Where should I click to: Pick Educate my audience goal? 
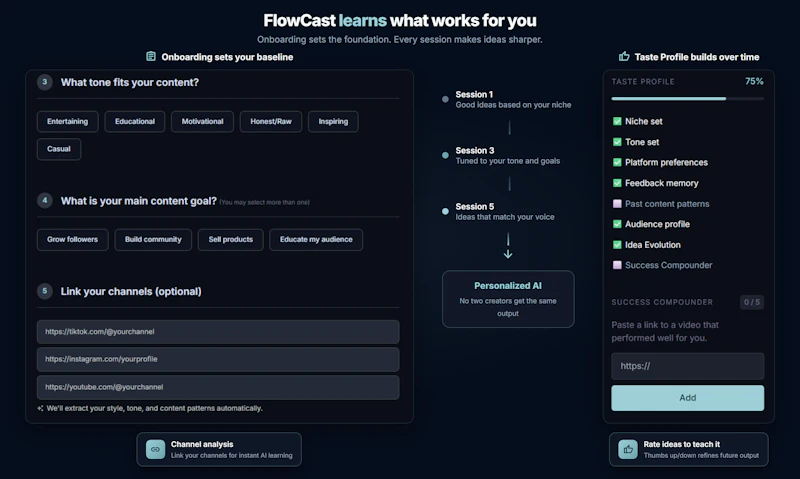coord(316,239)
